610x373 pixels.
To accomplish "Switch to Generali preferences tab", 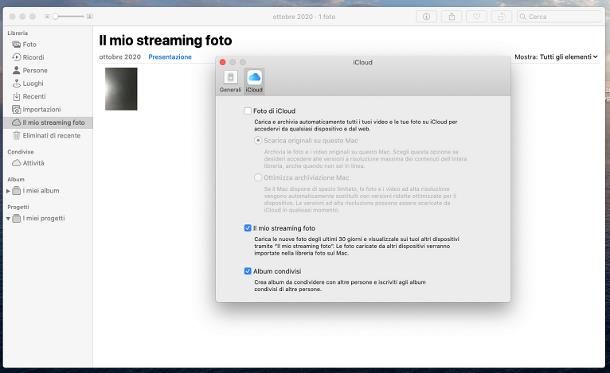I will pyautogui.click(x=230, y=81).
